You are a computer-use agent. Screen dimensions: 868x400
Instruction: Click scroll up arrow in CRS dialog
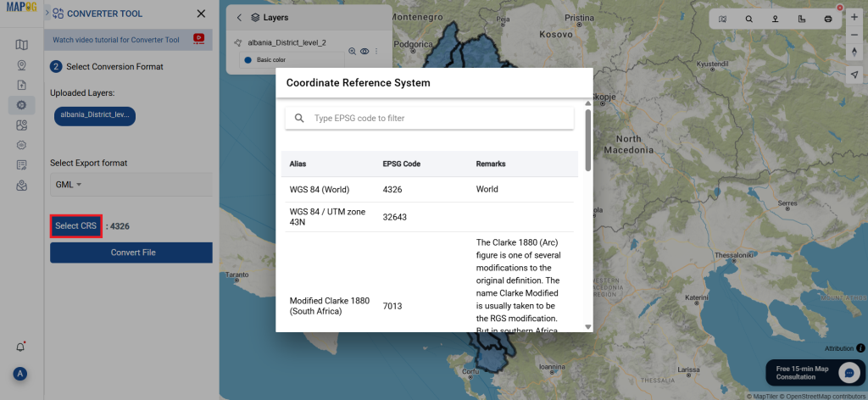pyautogui.click(x=588, y=103)
